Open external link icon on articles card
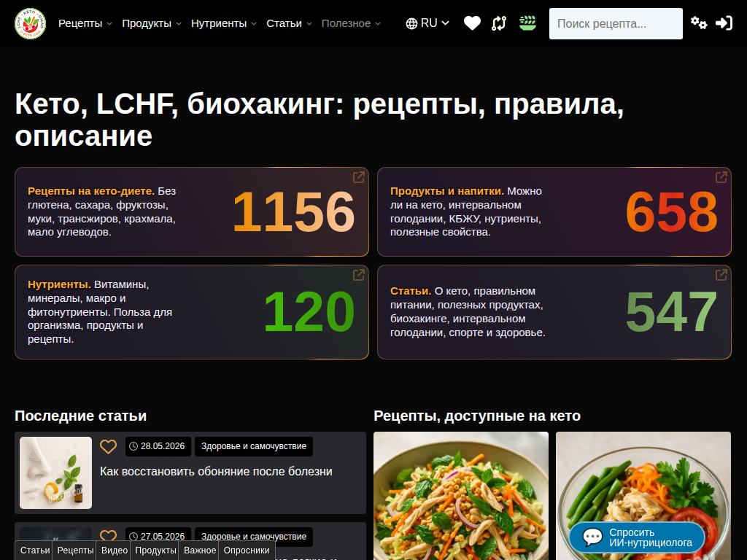 tap(721, 275)
